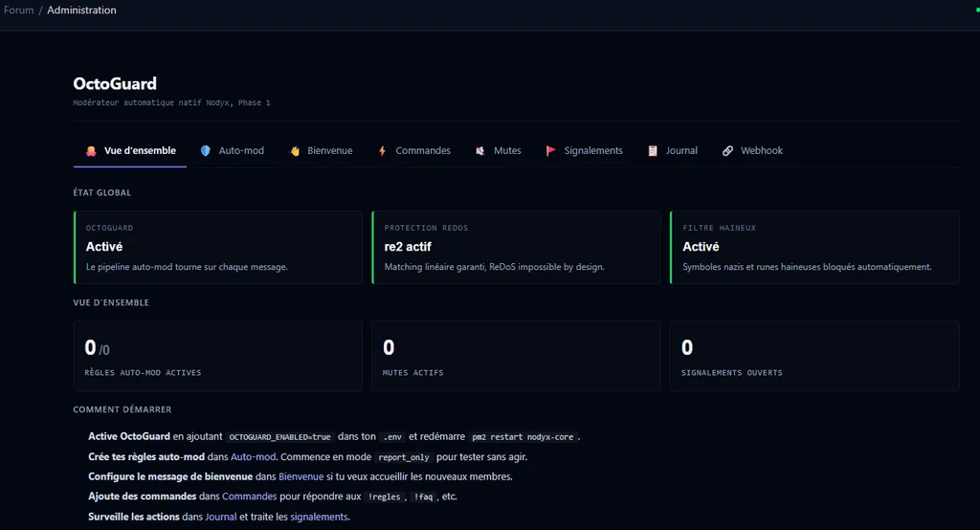Open the Journal tab
980x530 pixels.
pos(673,150)
